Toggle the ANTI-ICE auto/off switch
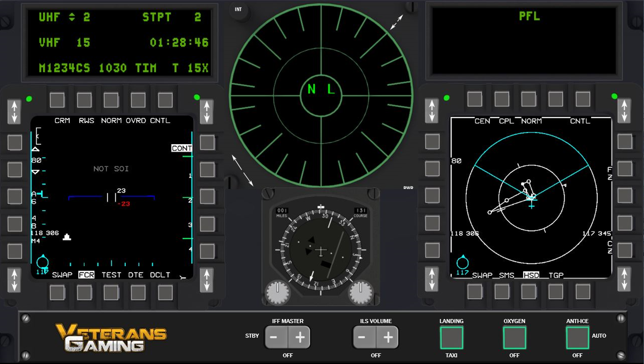The width and height of the screenshot is (644, 364). click(577, 337)
